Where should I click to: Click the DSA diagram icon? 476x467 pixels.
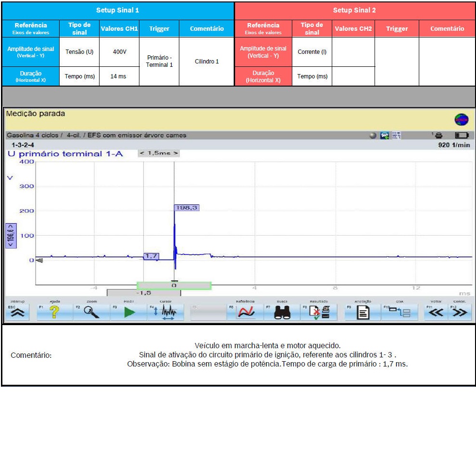400,313
